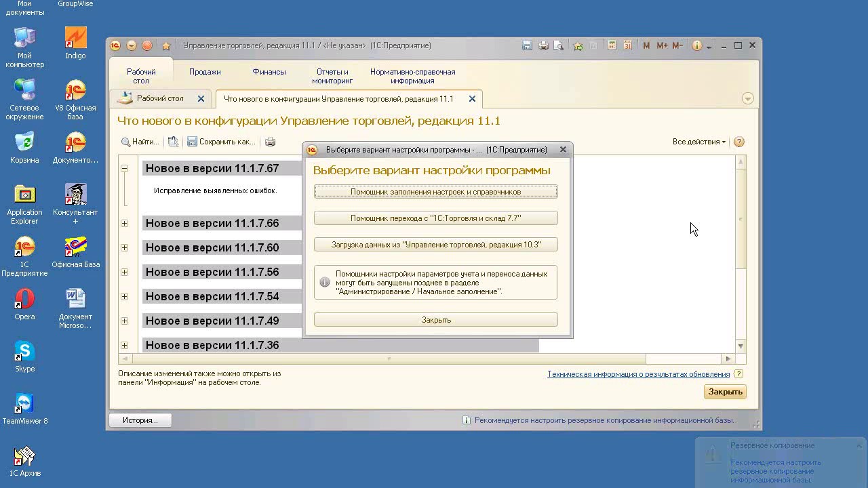The height and width of the screenshot is (488, 868).
Task: Click Закрыть button in the dialog
Action: coord(436,320)
